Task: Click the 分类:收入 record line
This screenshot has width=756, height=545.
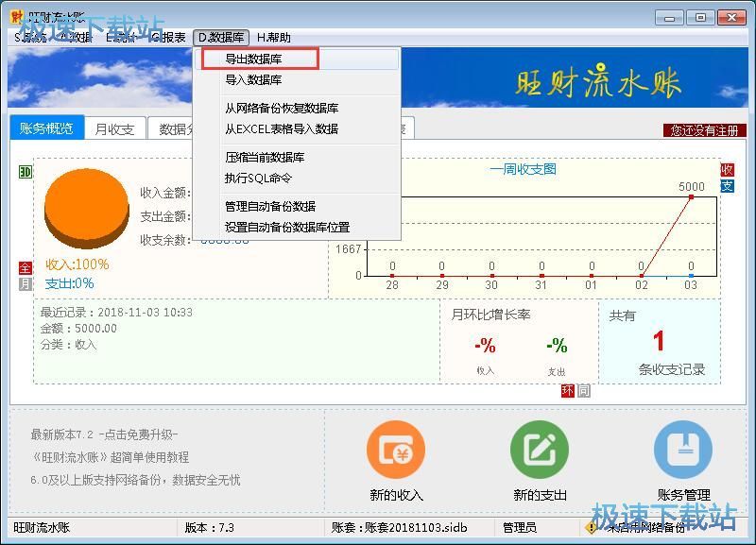Action: click(68, 344)
